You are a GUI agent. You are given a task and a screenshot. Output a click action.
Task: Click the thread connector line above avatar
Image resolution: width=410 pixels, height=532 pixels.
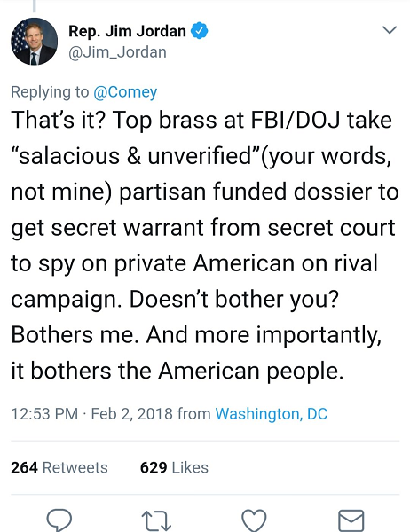click(34, 6)
